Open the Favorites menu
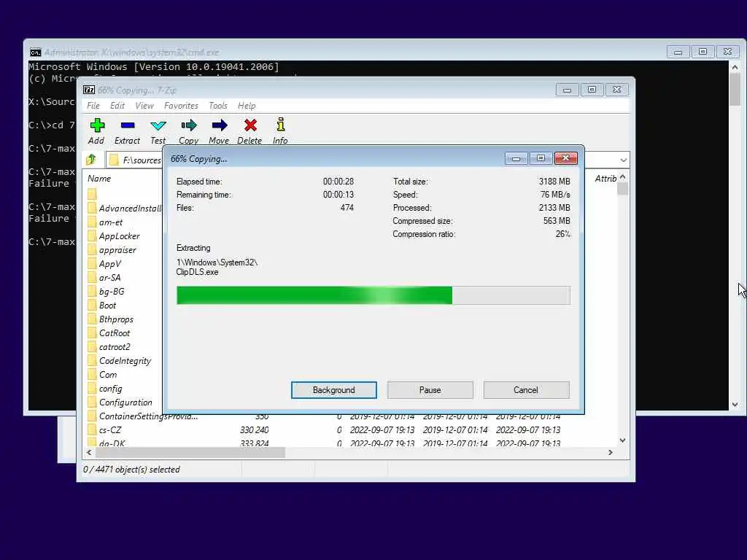 click(181, 106)
